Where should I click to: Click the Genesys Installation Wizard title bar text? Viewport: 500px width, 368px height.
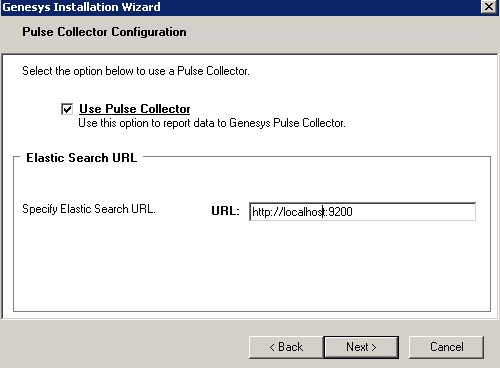(81, 7)
